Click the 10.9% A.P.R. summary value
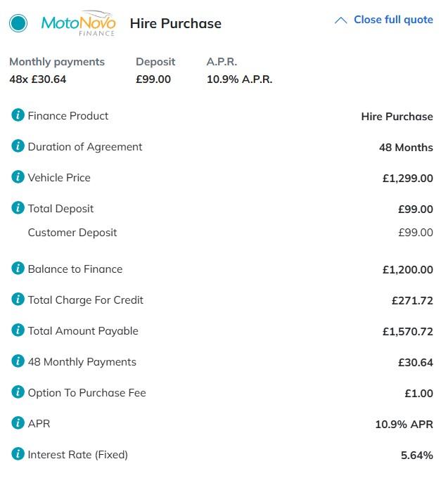448x478 pixels. (x=239, y=79)
